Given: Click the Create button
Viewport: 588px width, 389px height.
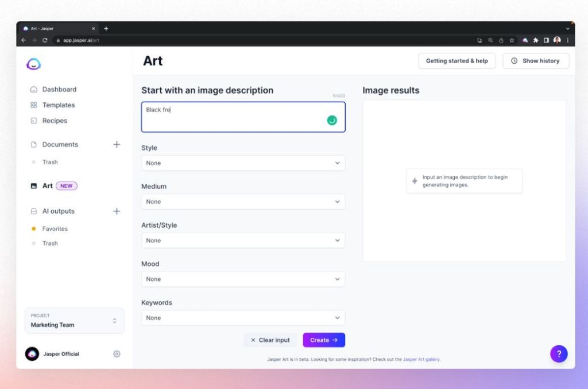Looking at the screenshot, I should click(324, 340).
